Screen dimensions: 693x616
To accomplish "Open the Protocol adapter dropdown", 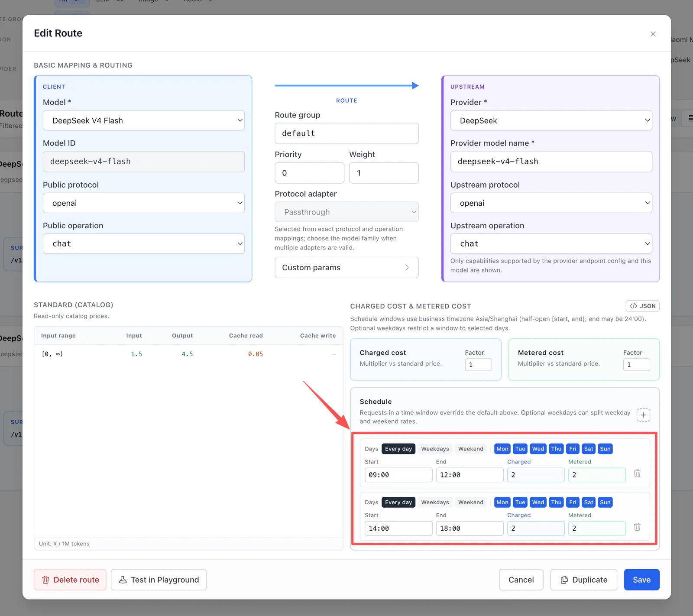I will (346, 212).
